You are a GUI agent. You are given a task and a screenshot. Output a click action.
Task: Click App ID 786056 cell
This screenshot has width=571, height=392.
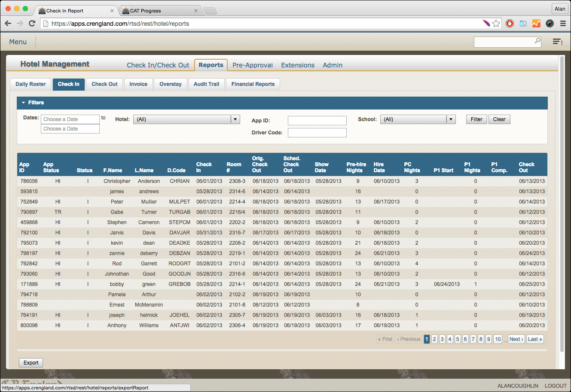pyautogui.click(x=29, y=181)
